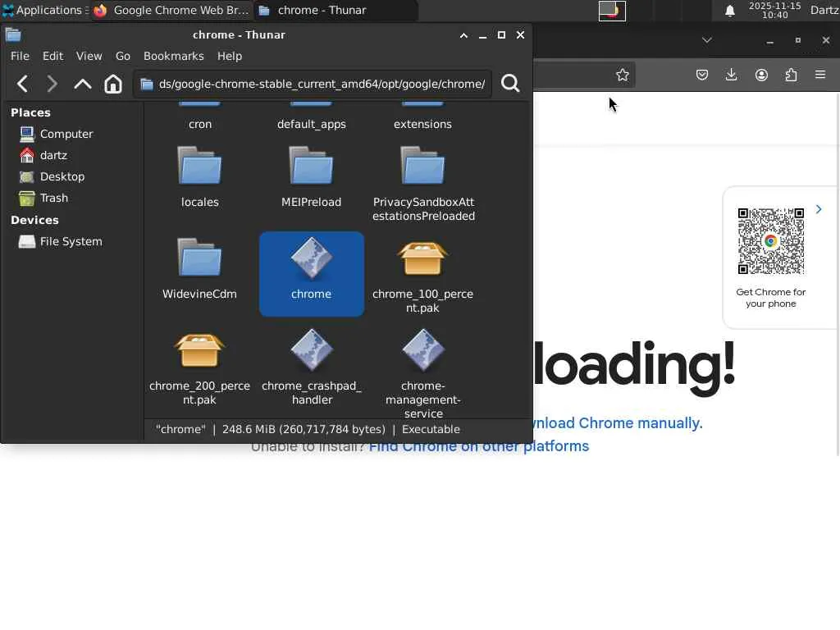The image size is (840, 630).
Task: Open the Firefox downloads panel
Action: (x=731, y=75)
